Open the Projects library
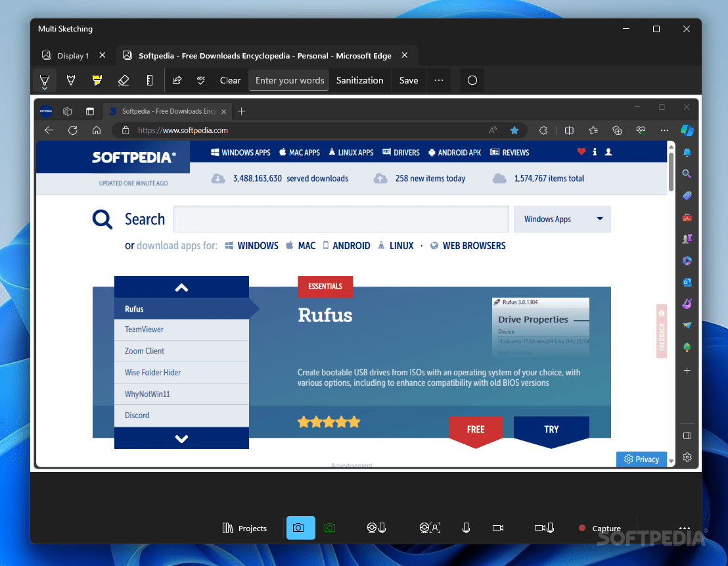The width and height of the screenshot is (728, 566). point(244,529)
